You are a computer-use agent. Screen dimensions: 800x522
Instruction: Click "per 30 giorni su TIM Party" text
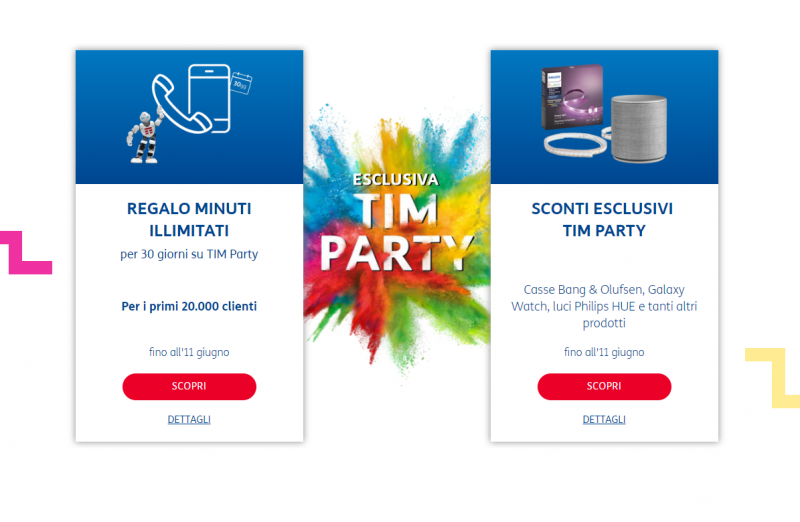click(x=189, y=254)
